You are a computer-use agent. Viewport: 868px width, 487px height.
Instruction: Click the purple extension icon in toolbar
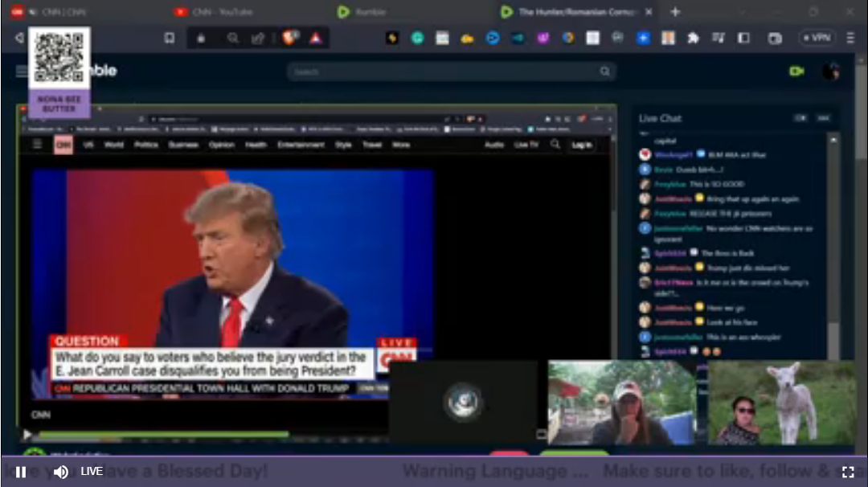543,38
